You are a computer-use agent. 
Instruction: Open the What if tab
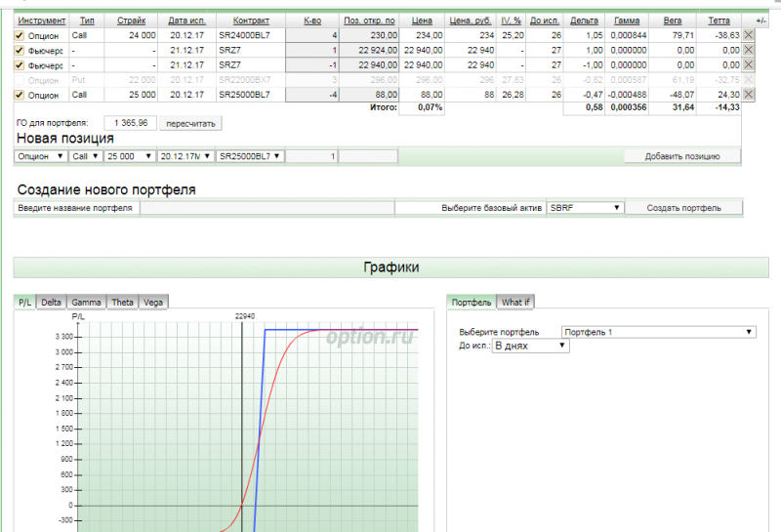tap(515, 303)
